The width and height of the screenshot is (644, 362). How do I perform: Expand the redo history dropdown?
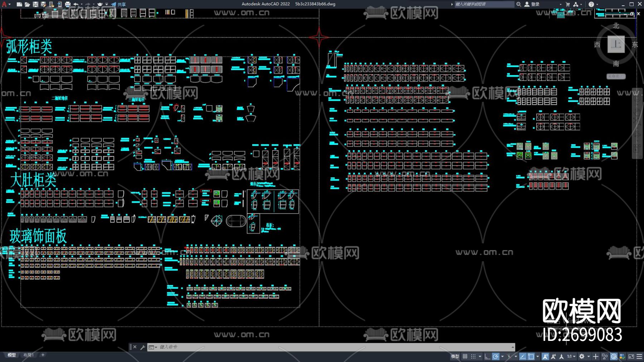point(93,4)
